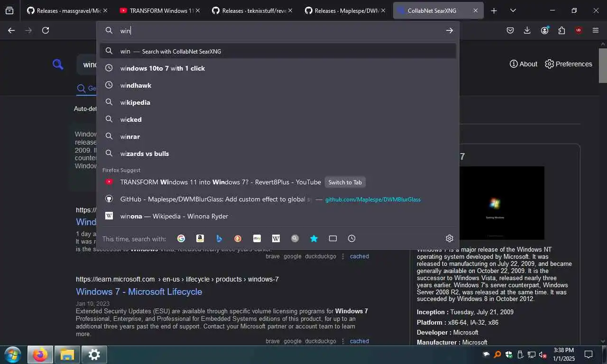Open the Extensions puzzle icon
This screenshot has width=607, height=364.
point(561,30)
